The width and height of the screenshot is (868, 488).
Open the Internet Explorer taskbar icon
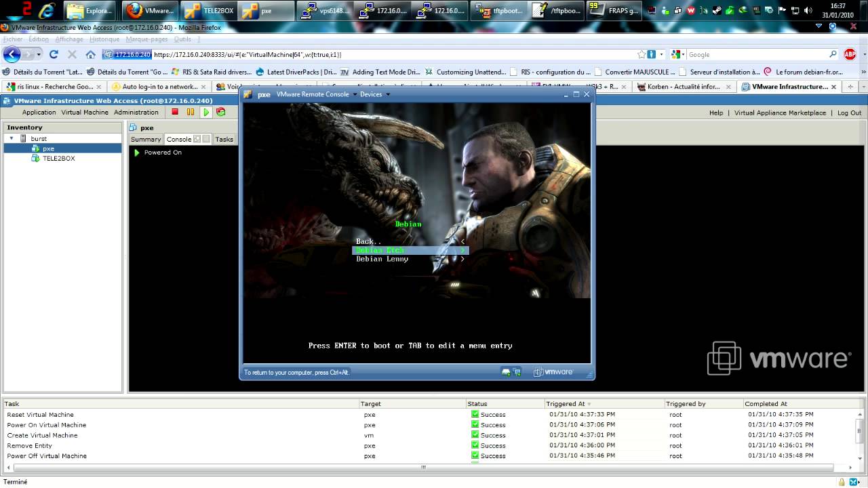[x=47, y=10]
